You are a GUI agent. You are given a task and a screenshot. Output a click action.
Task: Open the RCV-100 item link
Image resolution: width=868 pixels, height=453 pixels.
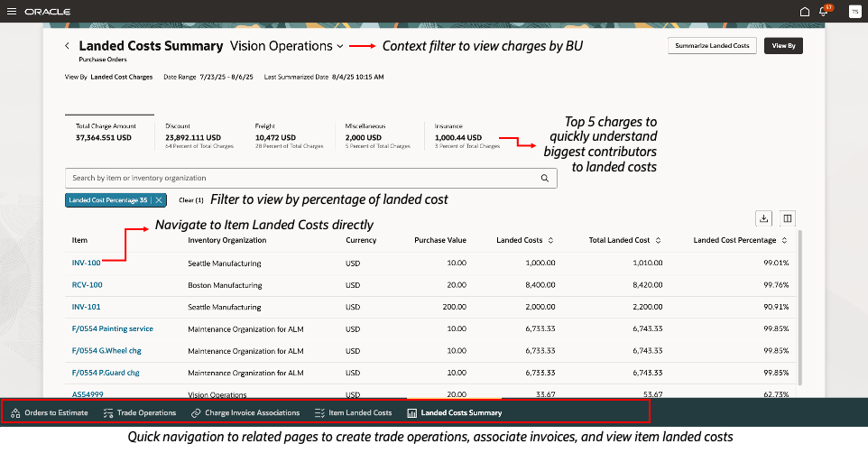click(87, 284)
